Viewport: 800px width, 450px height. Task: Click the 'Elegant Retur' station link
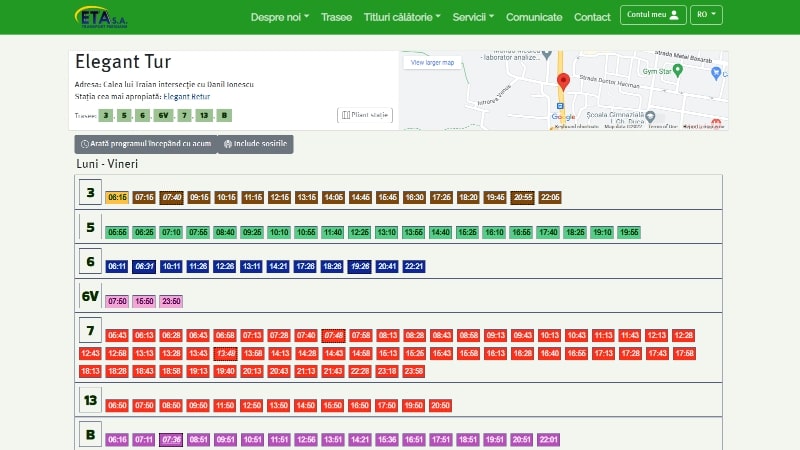tap(190, 97)
